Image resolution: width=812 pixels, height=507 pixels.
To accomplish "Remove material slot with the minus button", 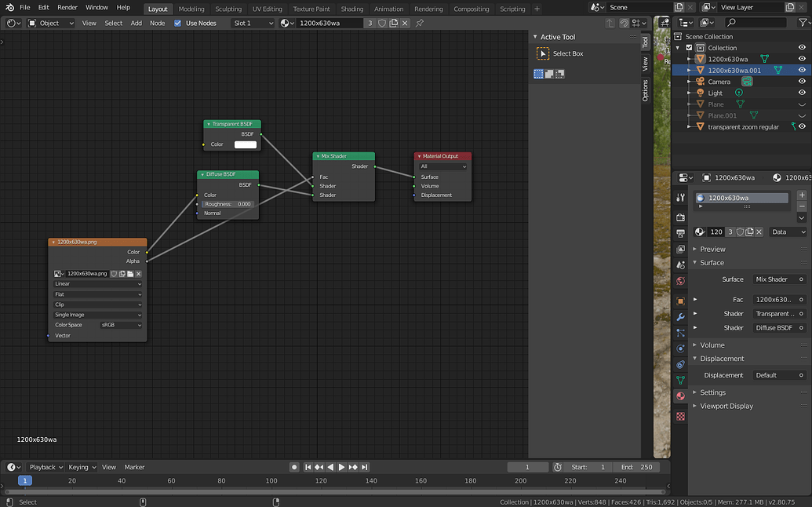I will (802, 206).
